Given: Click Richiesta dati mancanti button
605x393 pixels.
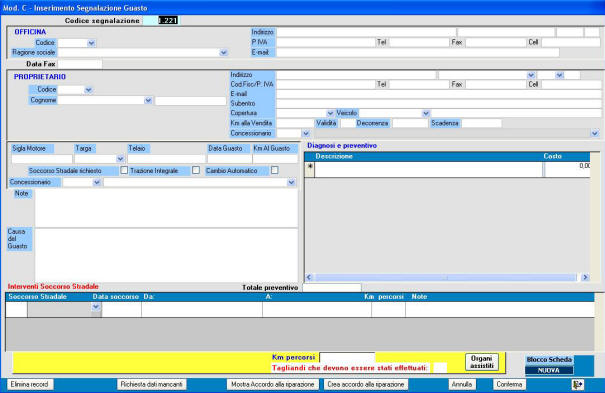Looking at the screenshot, I should [x=152, y=385].
